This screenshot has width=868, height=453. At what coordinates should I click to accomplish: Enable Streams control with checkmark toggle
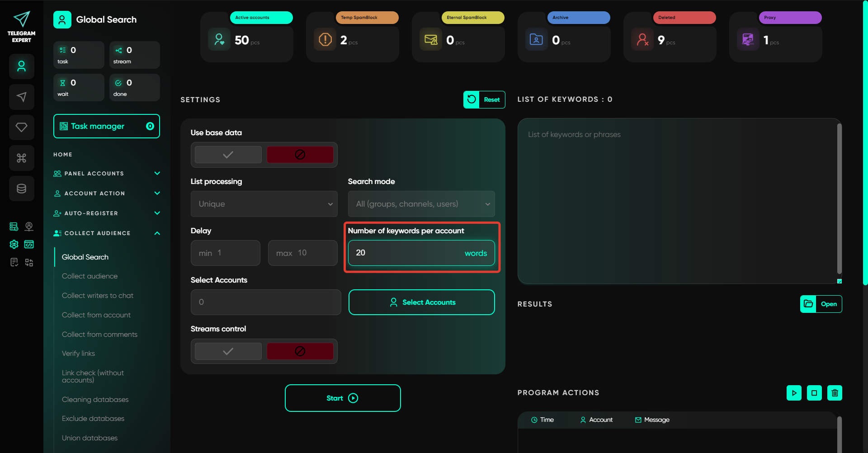[228, 351]
